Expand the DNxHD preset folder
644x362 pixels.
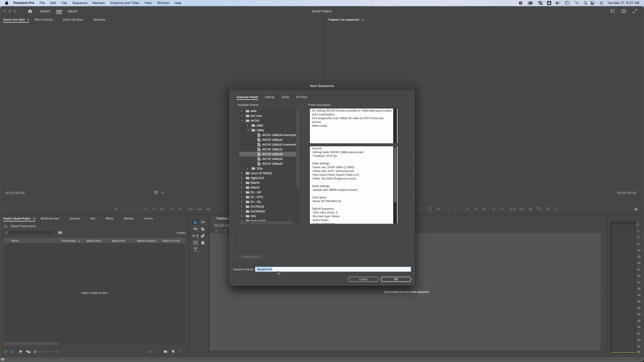241,183
